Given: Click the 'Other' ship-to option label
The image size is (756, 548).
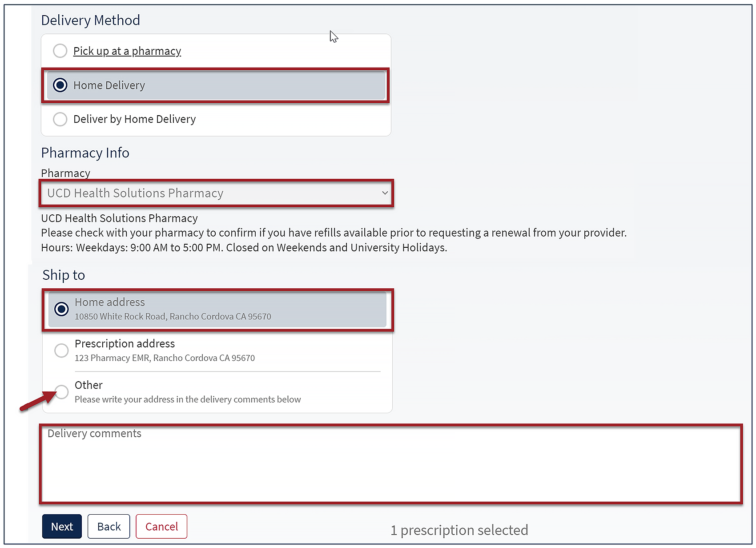Looking at the screenshot, I should pyautogui.click(x=88, y=385).
